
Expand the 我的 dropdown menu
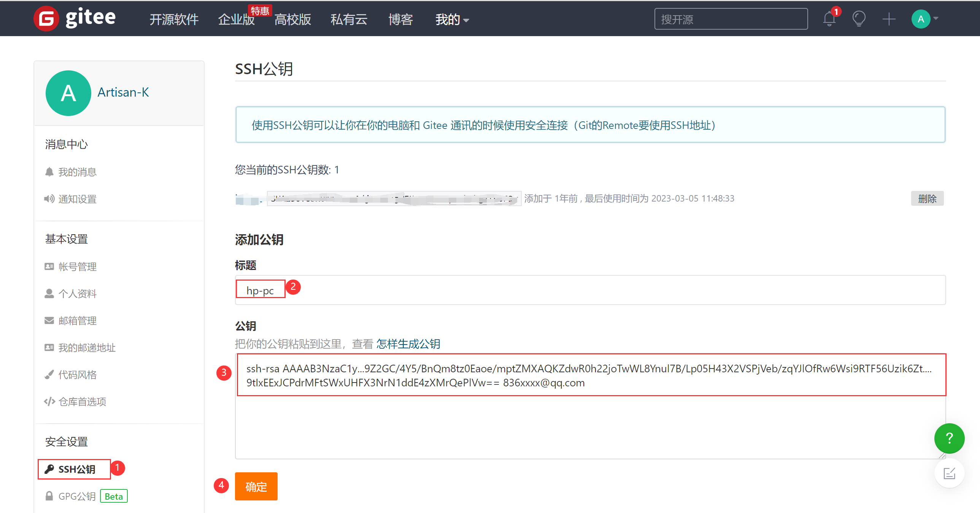pyautogui.click(x=452, y=19)
